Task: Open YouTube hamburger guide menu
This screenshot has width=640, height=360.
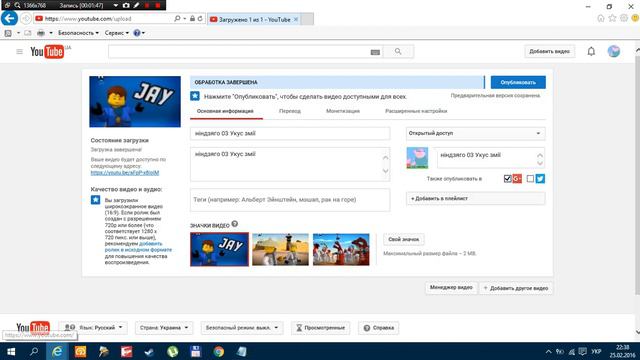Action: pos(19,51)
